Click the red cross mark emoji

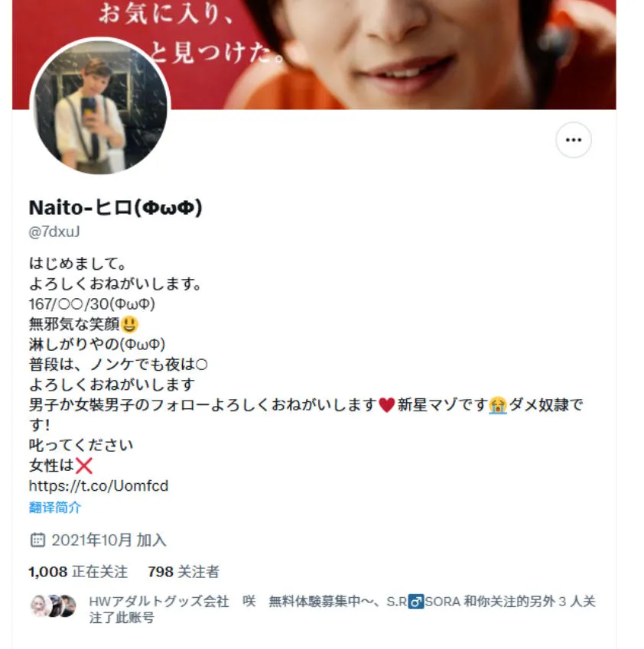83,466
